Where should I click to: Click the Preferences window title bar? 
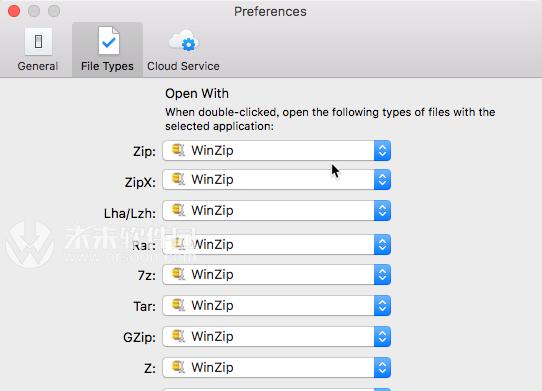pos(270,11)
